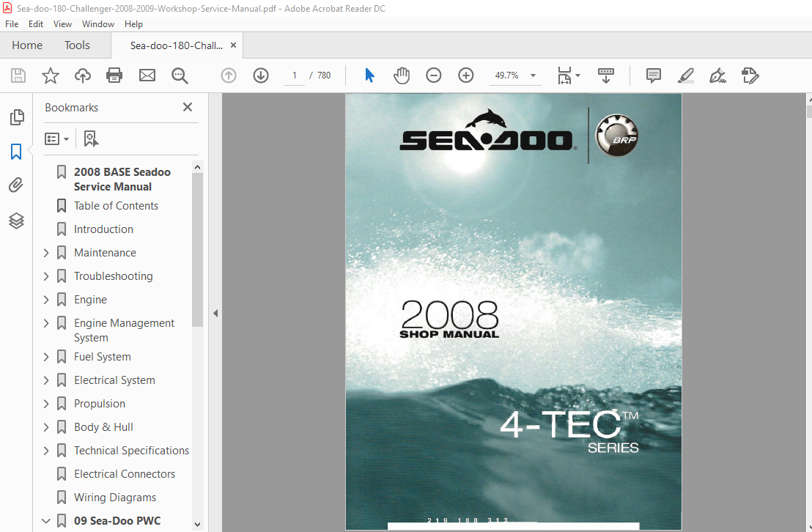Expand the Propulsion bookmark

click(x=46, y=404)
